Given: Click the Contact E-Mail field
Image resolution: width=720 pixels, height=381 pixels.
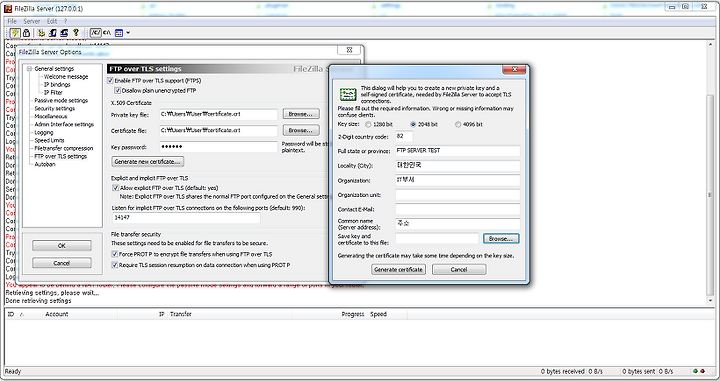Looking at the screenshot, I should (x=457, y=209).
